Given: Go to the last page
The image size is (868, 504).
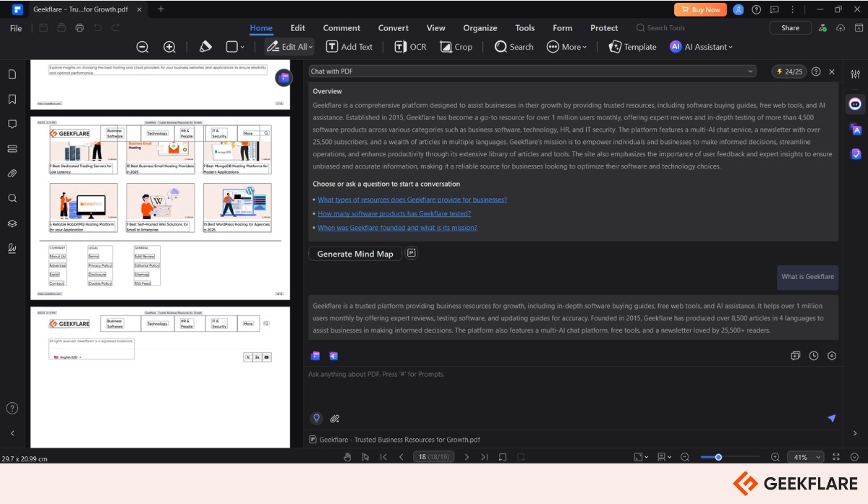Looking at the screenshot, I should 485,457.
